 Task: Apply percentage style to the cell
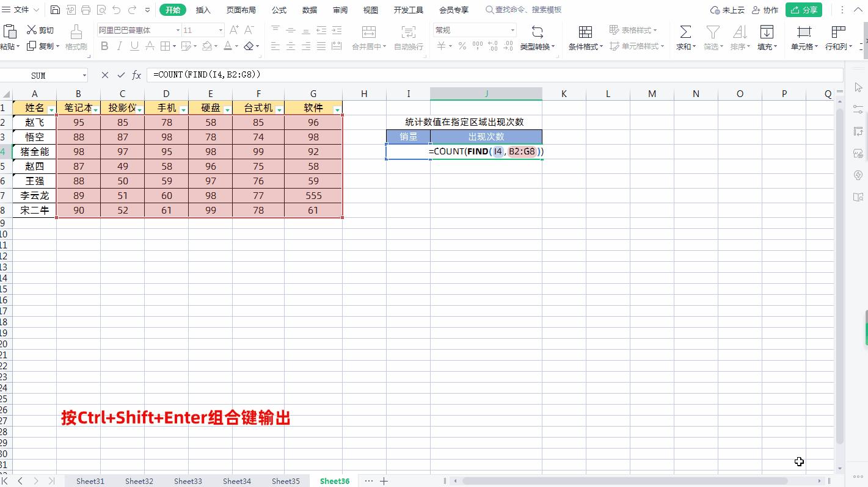click(462, 45)
